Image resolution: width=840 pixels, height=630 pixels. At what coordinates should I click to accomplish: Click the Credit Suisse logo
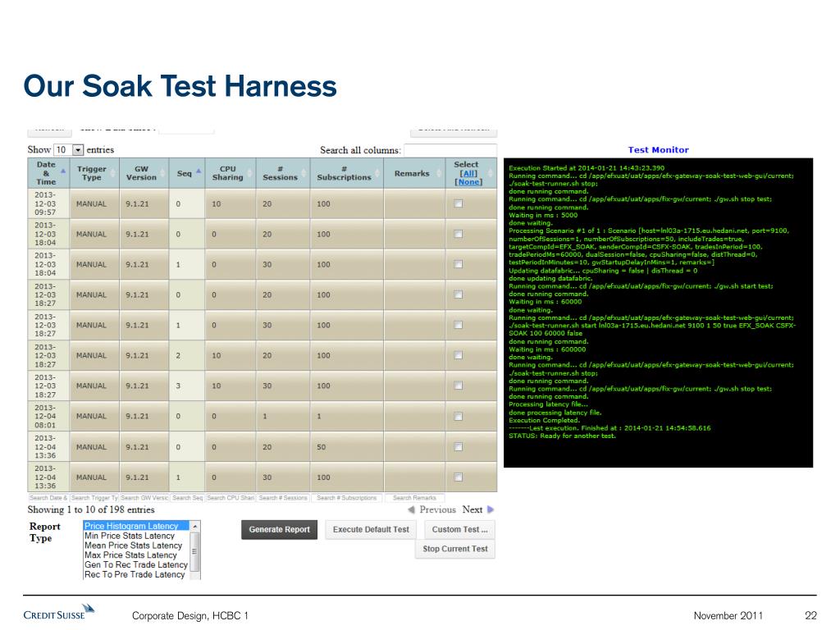click(x=59, y=612)
